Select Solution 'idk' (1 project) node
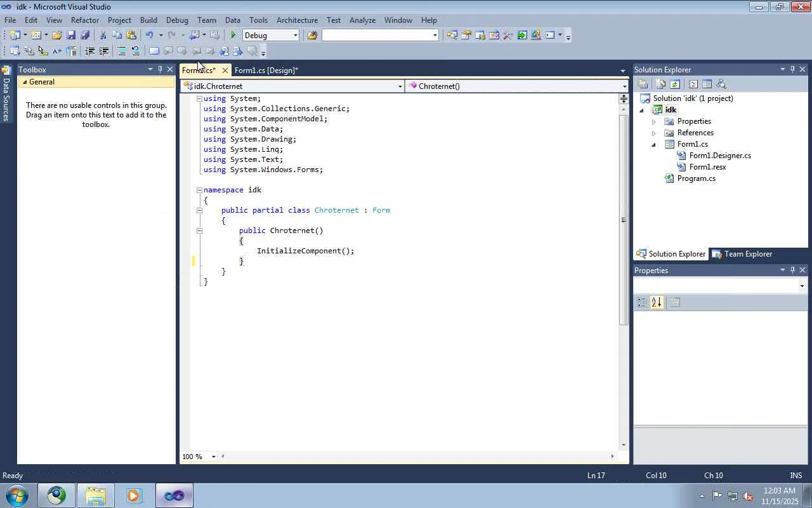Screen dimensions: 812x508 pyautogui.click(x=693, y=98)
